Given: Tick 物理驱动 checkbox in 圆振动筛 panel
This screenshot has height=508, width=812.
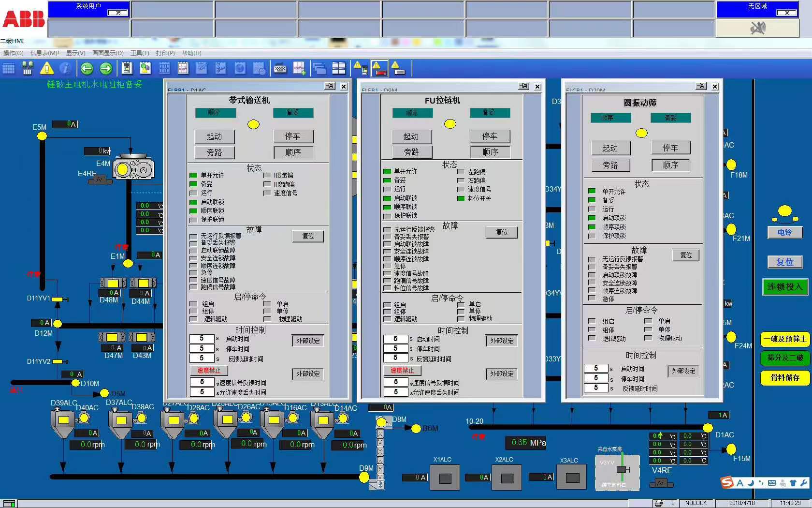Looking at the screenshot, I should pos(648,338).
